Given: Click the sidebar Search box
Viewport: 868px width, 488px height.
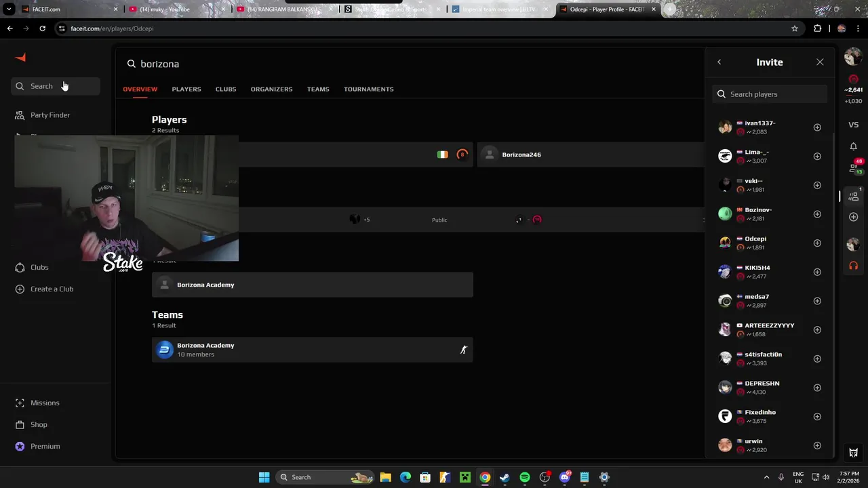Looking at the screenshot, I should [x=56, y=86].
